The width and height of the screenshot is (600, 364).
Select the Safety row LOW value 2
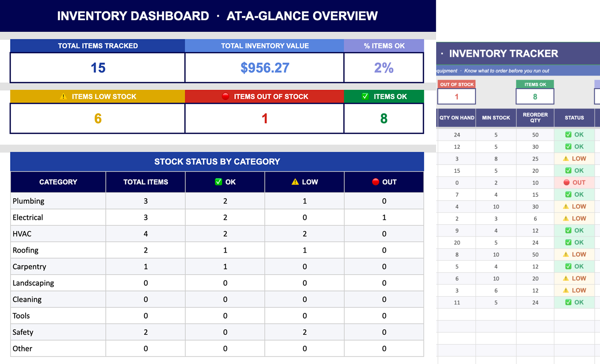304,332
